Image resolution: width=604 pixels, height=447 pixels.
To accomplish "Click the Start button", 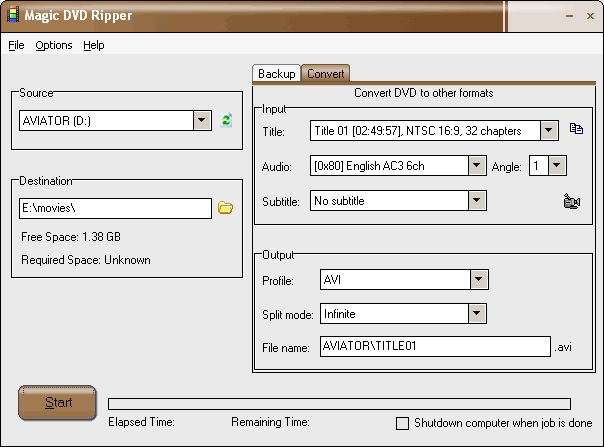I will click(57, 403).
